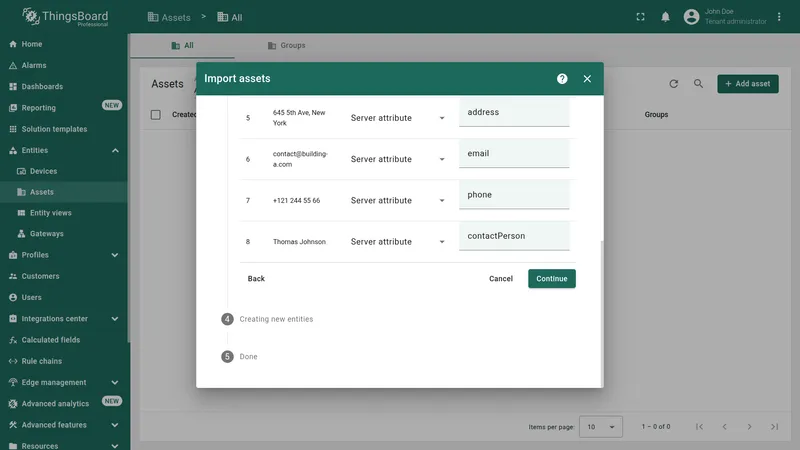Open Gateways under Entities
The image size is (800, 450).
pos(64,234)
